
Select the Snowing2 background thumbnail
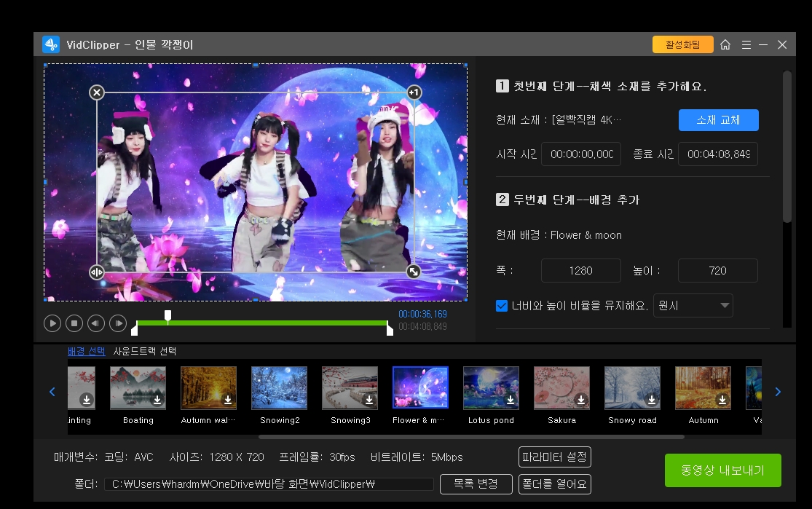[x=279, y=388]
